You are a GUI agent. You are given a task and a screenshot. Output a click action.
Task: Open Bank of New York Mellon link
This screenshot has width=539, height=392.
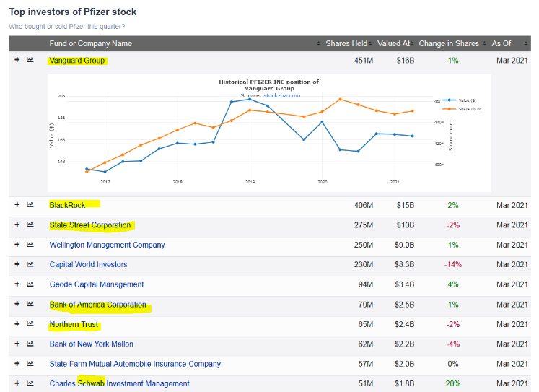point(91,344)
